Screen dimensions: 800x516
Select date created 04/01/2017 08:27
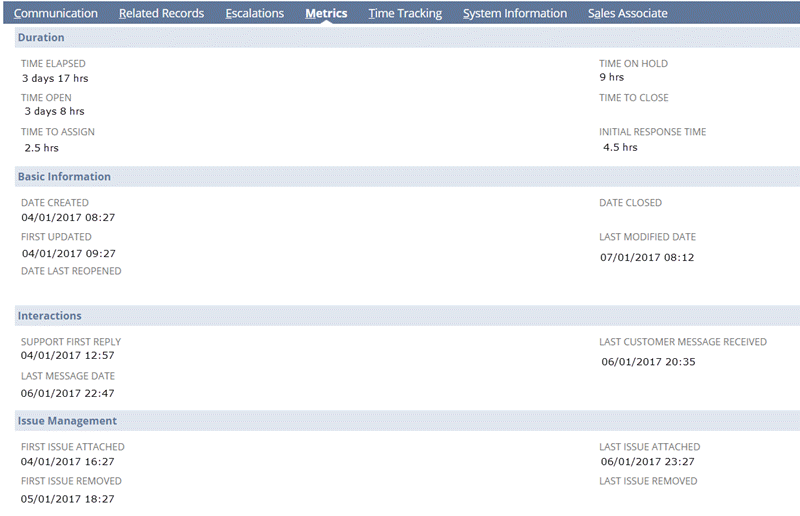point(68,217)
